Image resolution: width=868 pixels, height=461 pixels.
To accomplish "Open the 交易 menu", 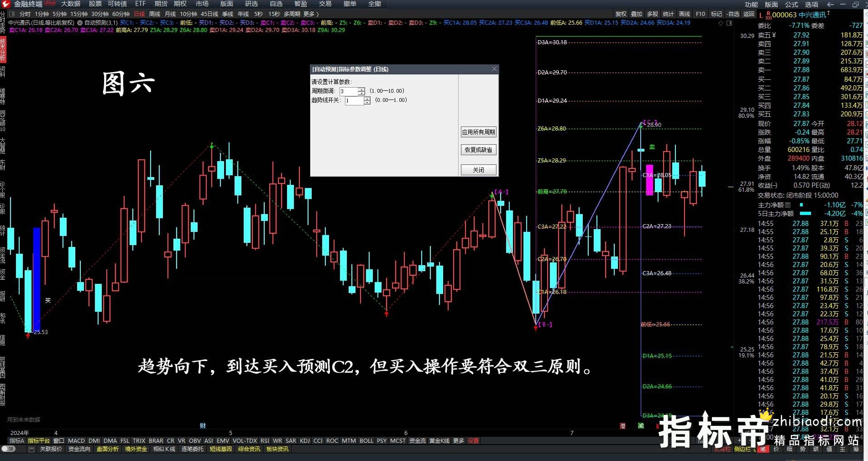I will coord(325,4).
